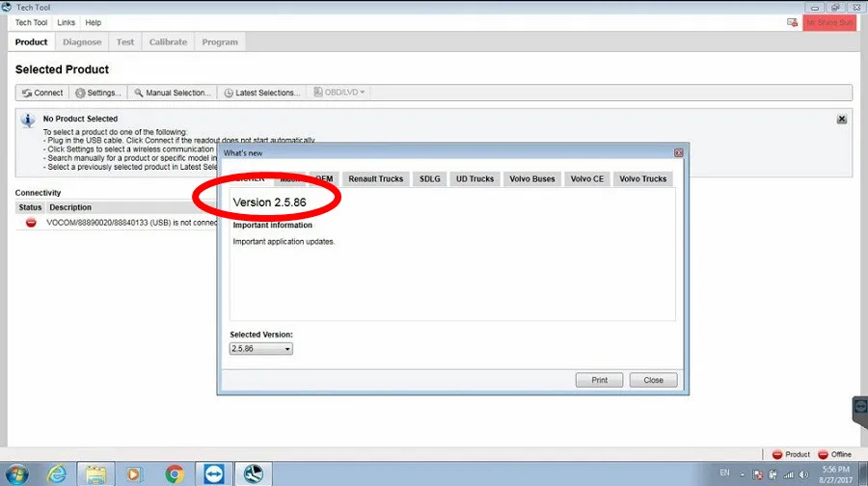Expand the OBD/LVD dropdown

[x=339, y=93]
